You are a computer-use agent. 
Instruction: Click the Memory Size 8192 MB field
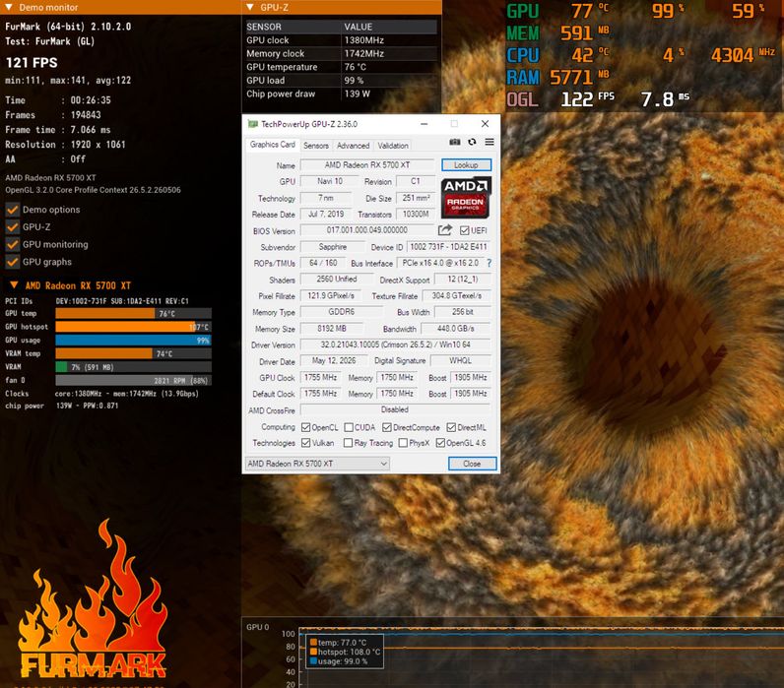pos(332,329)
